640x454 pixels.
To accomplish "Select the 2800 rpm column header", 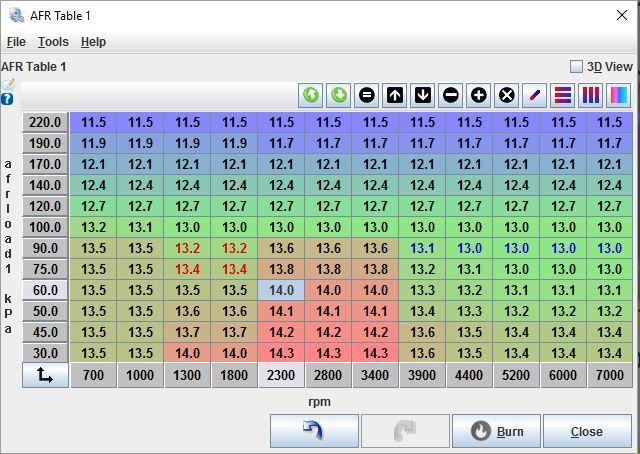I will pyautogui.click(x=328, y=375).
